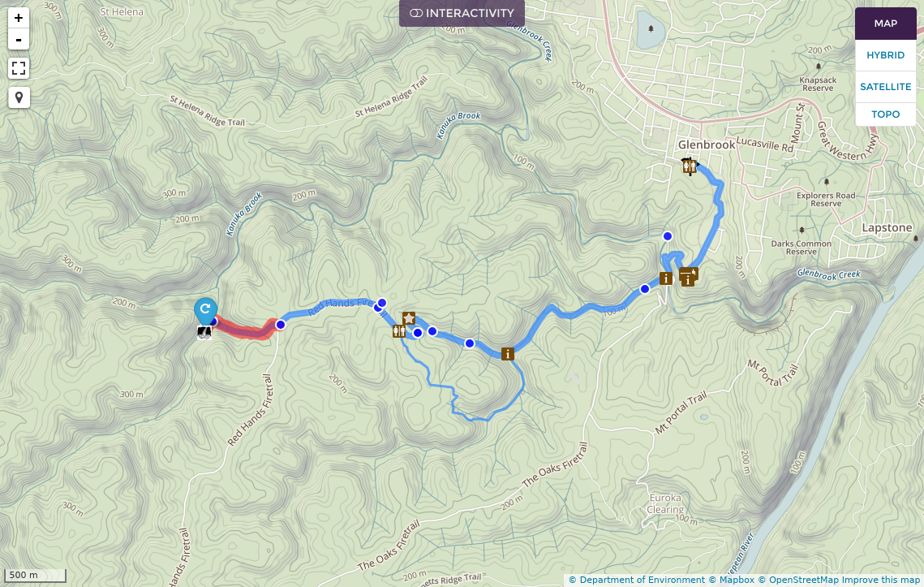Screen dimensions: 924x587
Task: Click the toilets icon near Glenbrook station
Action: [690, 167]
